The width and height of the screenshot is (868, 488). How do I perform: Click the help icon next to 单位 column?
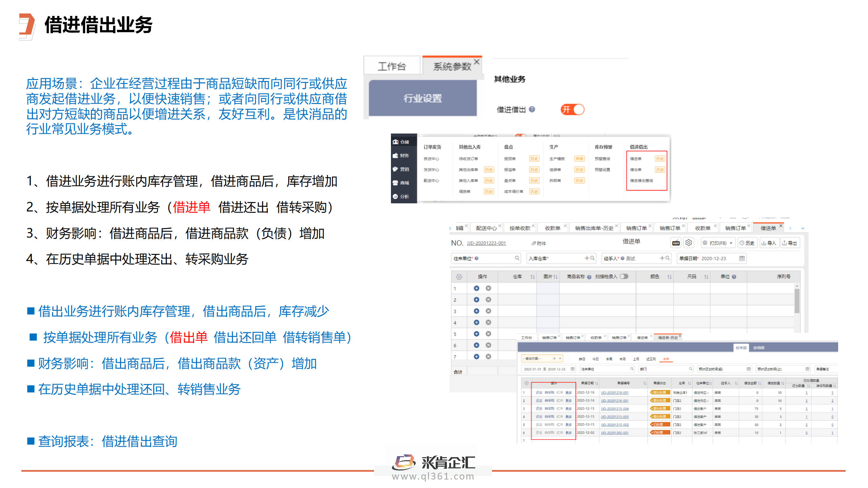pyautogui.click(x=734, y=277)
